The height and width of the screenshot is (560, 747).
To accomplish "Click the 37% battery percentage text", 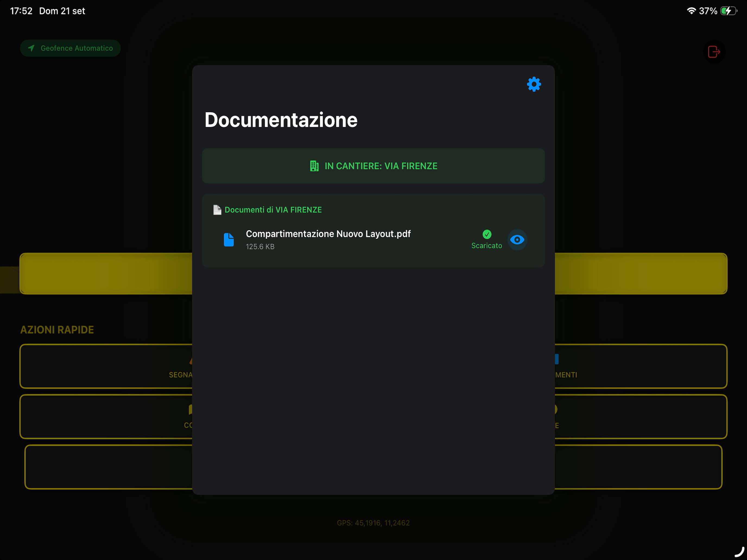I will pos(708,11).
